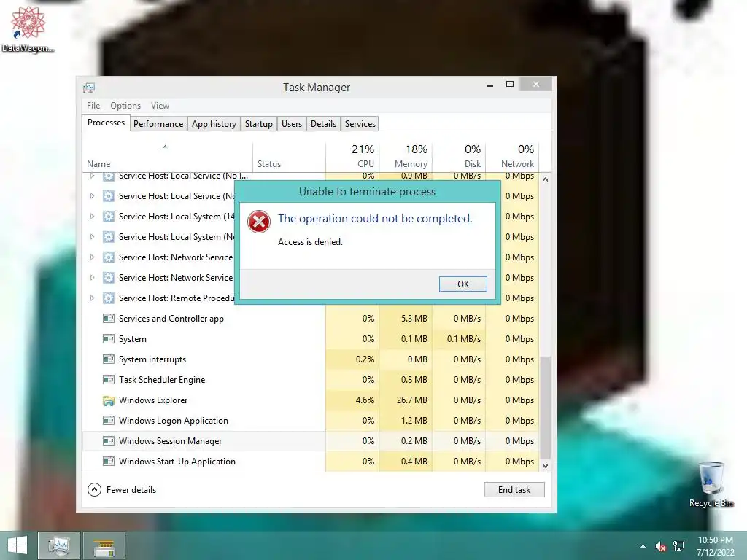This screenshot has height=560, width=747.
Task: Go to the Users tab
Action: tap(292, 124)
